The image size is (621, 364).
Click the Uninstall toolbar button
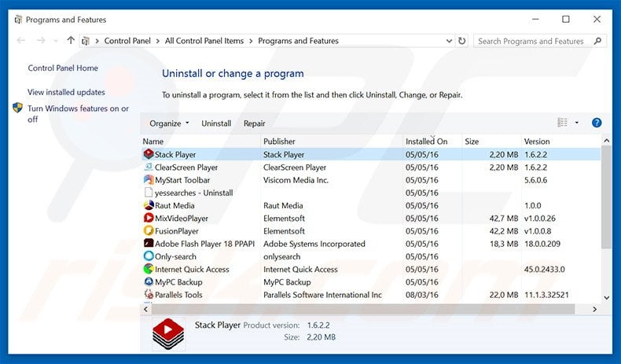pyautogui.click(x=216, y=123)
